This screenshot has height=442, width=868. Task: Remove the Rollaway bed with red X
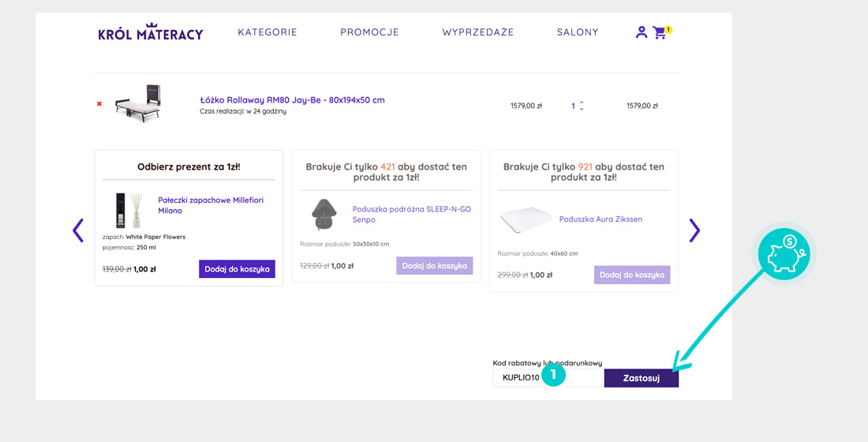click(x=99, y=104)
